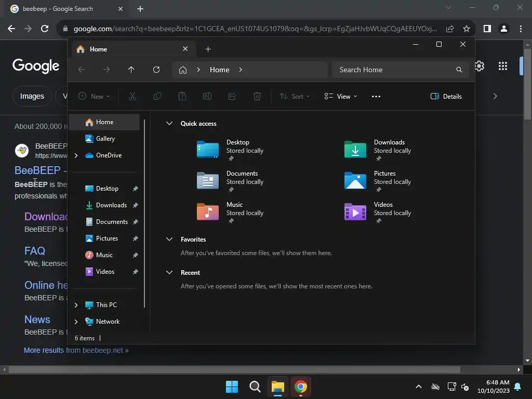This screenshot has height=399, width=532.
Task: Open Google settings gear icon
Action: [x=479, y=66]
